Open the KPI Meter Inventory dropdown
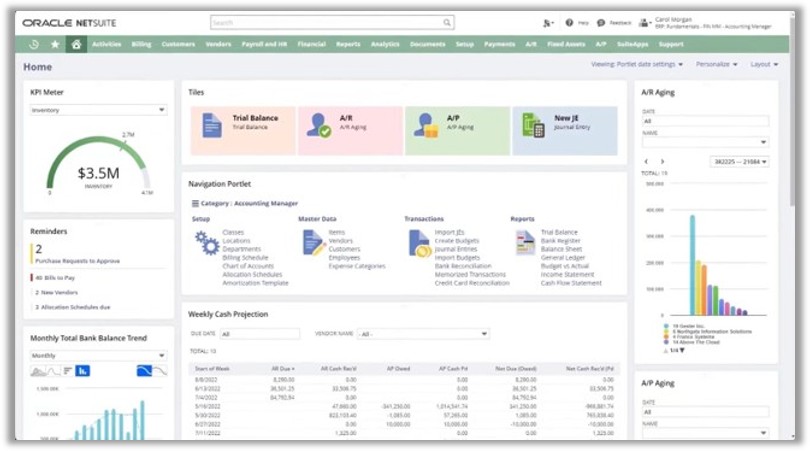Image resolution: width=810 pixels, height=451 pixels. point(98,110)
